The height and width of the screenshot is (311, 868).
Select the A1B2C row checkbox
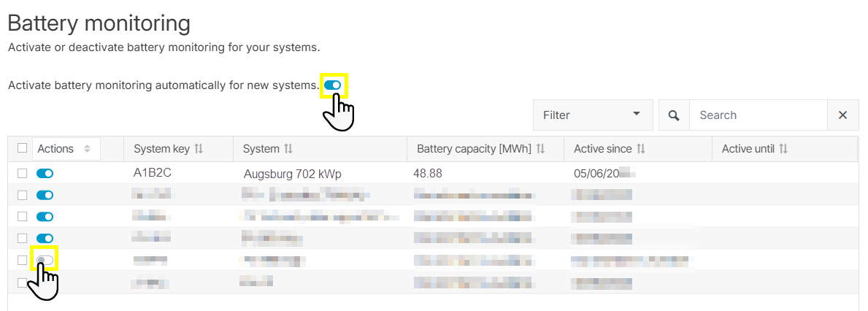22,174
